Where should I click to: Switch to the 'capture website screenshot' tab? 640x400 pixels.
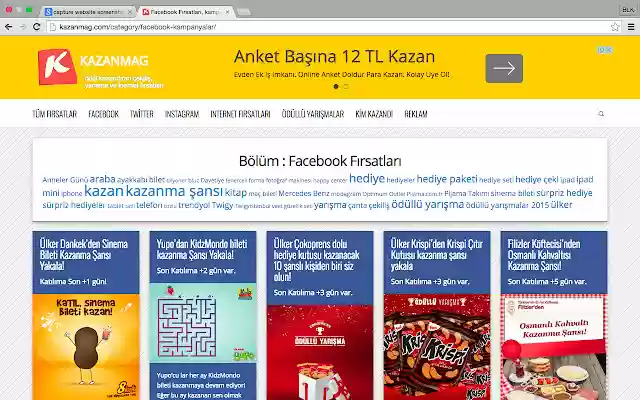click(88, 12)
